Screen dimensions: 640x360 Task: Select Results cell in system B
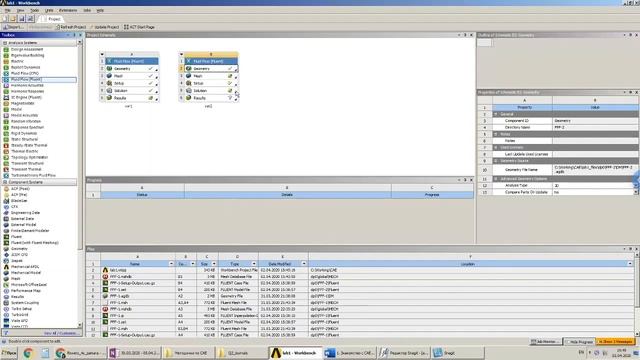[211, 98]
